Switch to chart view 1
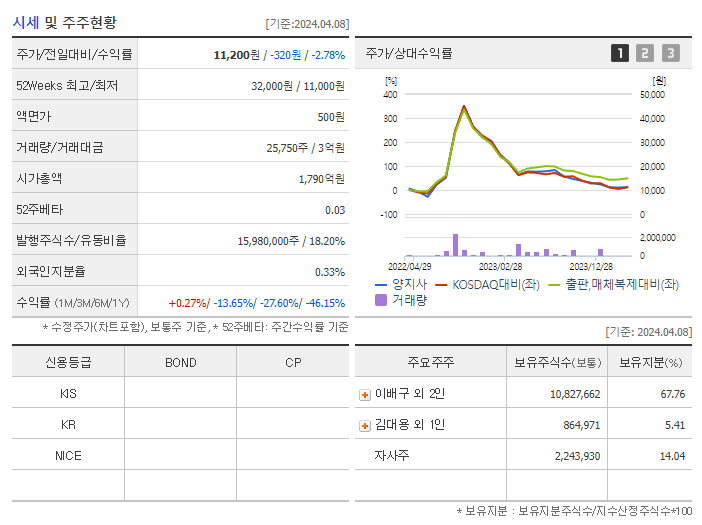Screen dimensions: 702x525 coord(620,53)
